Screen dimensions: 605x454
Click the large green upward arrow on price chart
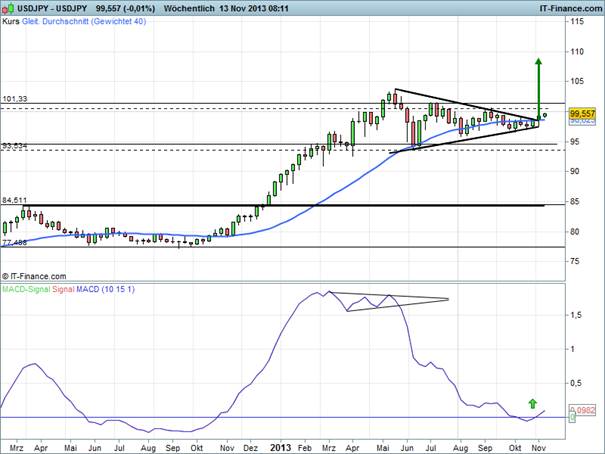pos(538,85)
